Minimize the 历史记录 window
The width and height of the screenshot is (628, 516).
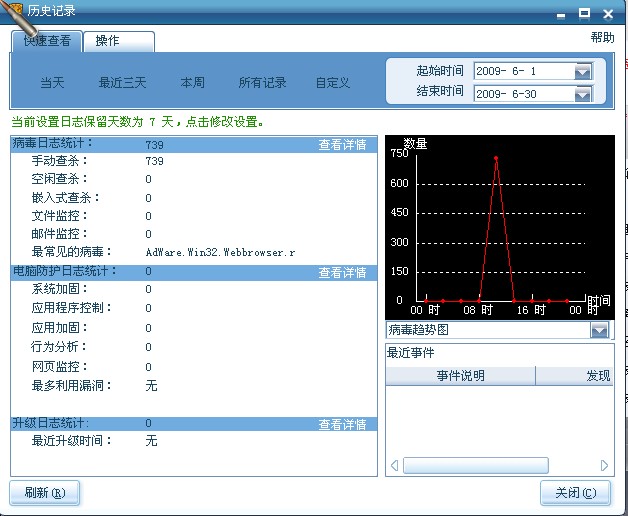point(561,15)
